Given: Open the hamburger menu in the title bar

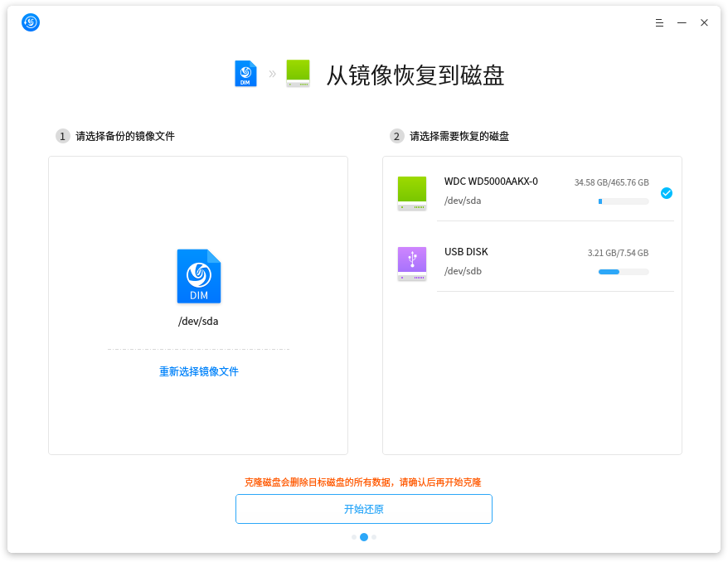Looking at the screenshot, I should [x=659, y=22].
